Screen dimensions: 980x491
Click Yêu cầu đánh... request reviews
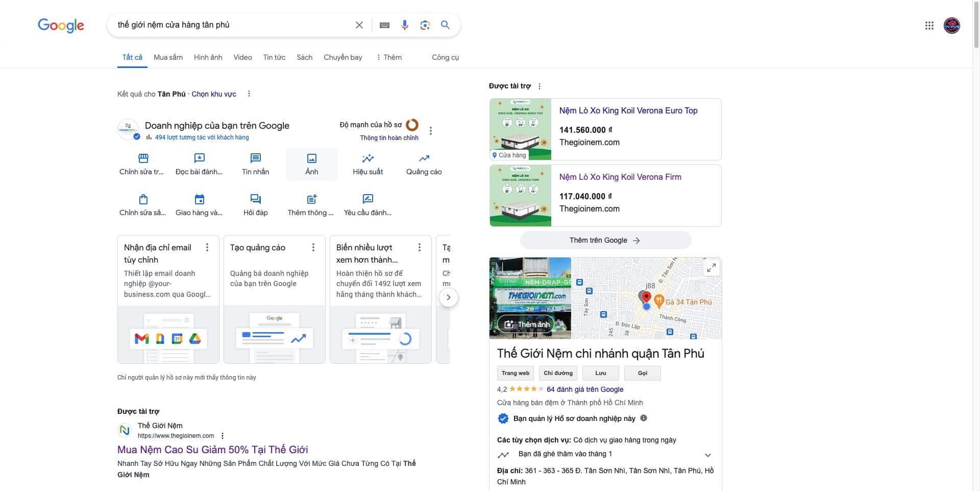[368, 205]
